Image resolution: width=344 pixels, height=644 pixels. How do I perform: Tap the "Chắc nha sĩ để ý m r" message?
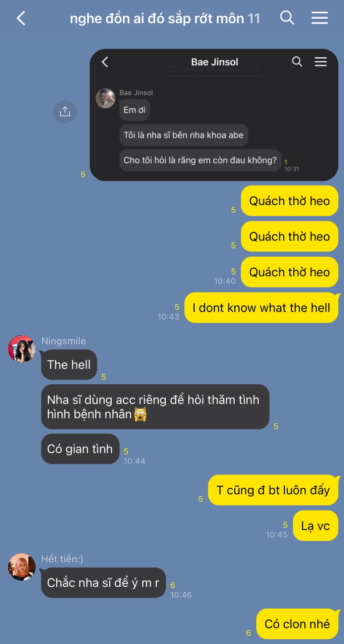(103, 583)
